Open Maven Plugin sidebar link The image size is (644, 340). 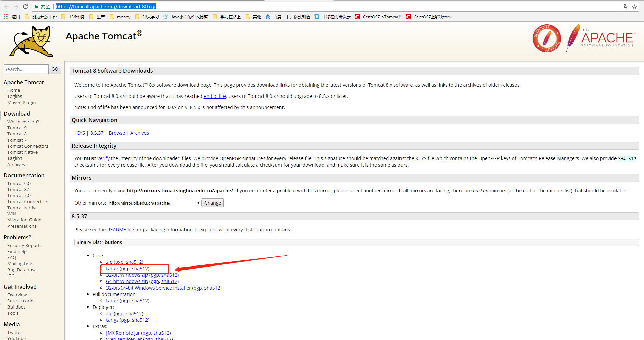pyautogui.click(x=21, y=102)
